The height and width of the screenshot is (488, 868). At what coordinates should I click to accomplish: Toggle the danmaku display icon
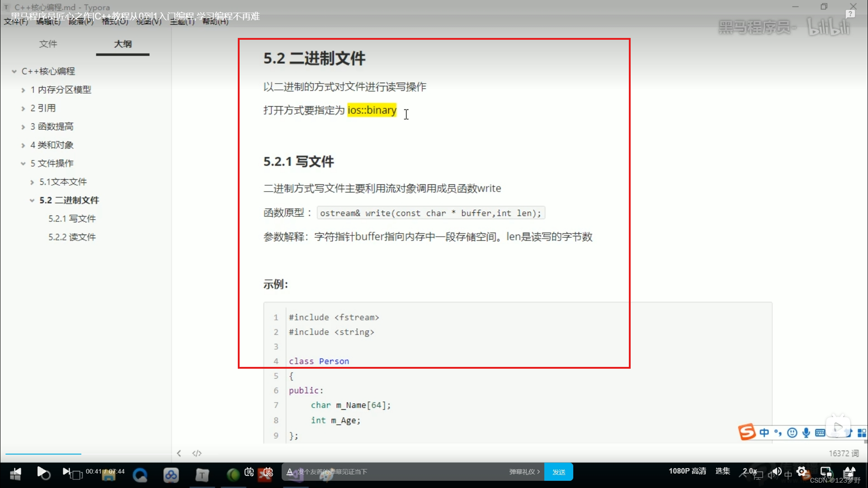(249, 472)
